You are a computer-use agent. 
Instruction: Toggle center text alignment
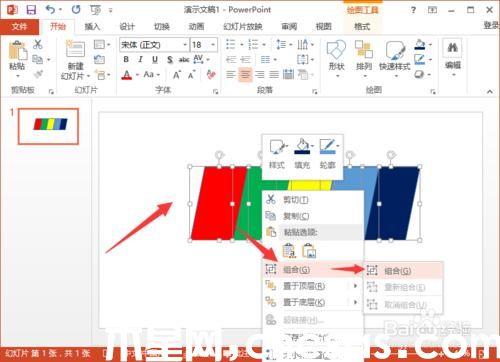coord(245,74)
